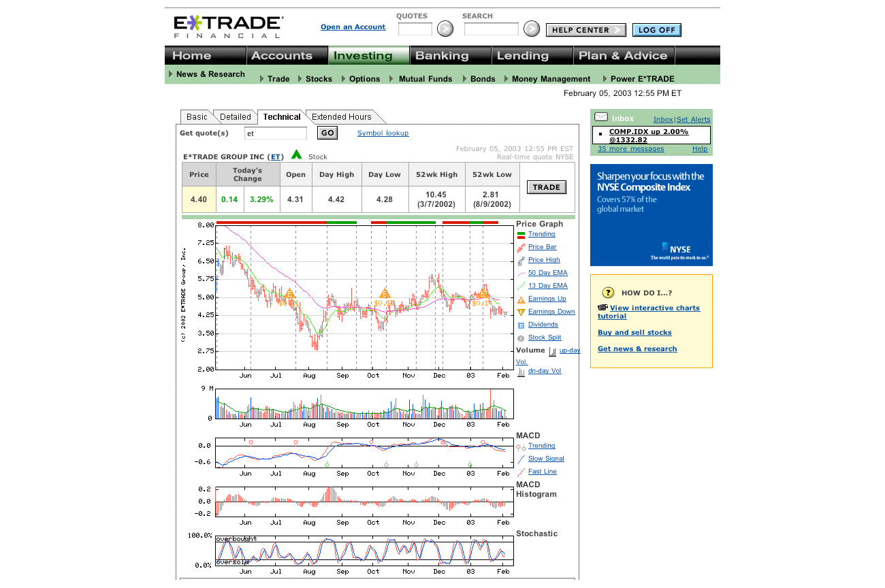
Task: Click the MACD Trending marker icon
Action: 521,446
